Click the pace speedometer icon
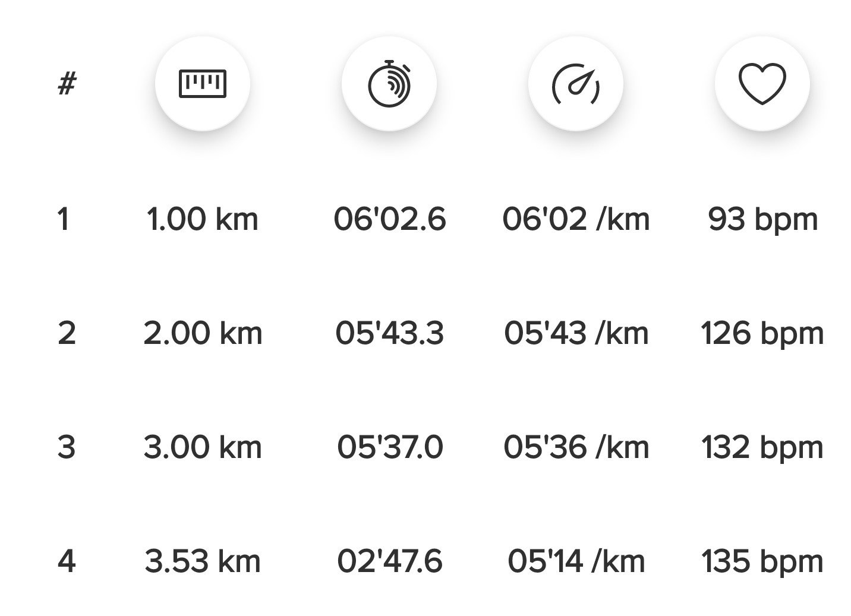The image size is (851, 616). 575,84
